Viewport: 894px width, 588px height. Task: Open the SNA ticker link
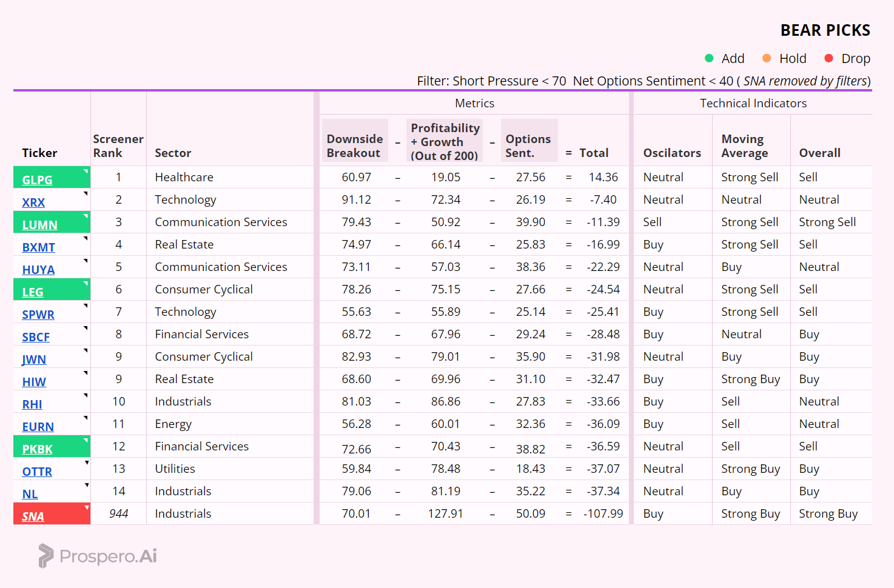pyautogui.click(x=33, y=516)
